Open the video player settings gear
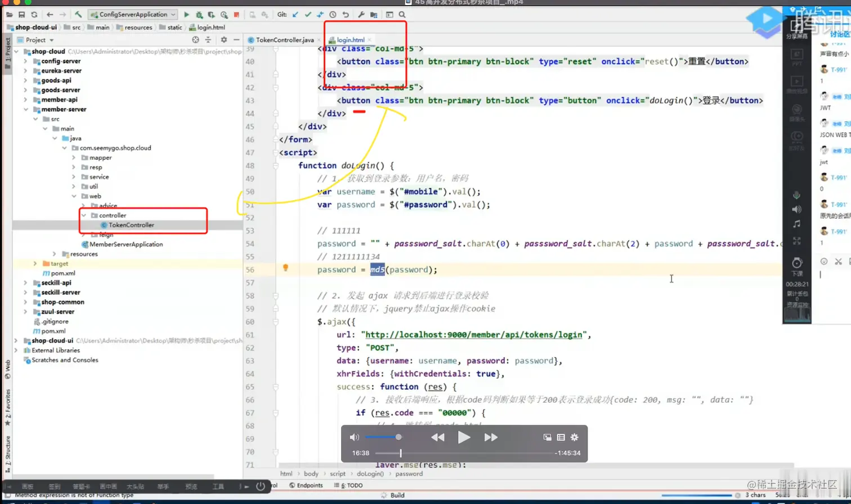Image resolution: width=851 pixels, height=504 pixels. (575, 437)
